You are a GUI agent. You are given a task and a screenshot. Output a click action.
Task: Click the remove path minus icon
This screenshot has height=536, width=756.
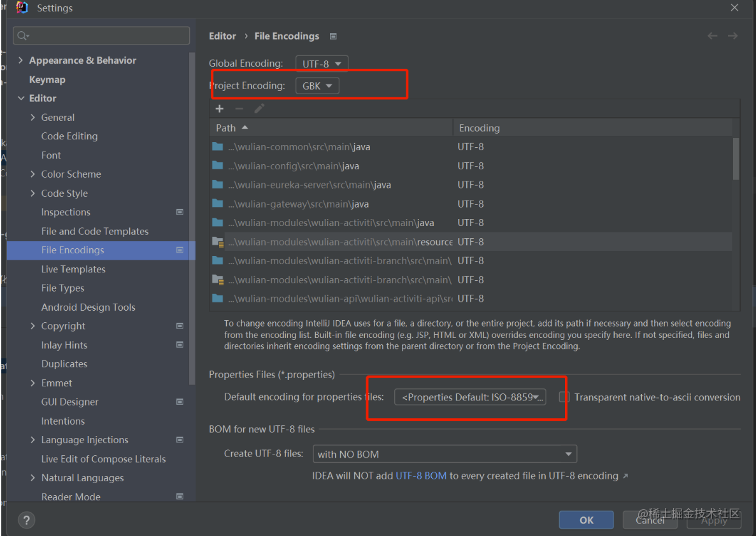(239, 108)
